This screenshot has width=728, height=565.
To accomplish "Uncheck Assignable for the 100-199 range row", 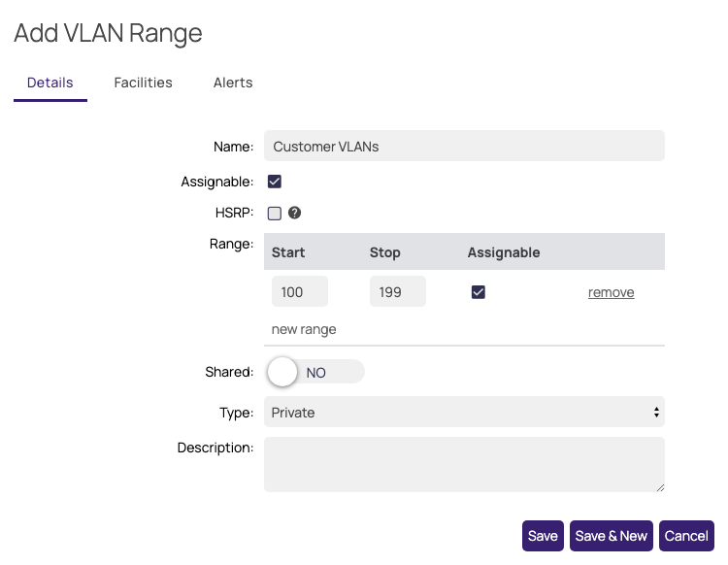I will coord(479,292).
